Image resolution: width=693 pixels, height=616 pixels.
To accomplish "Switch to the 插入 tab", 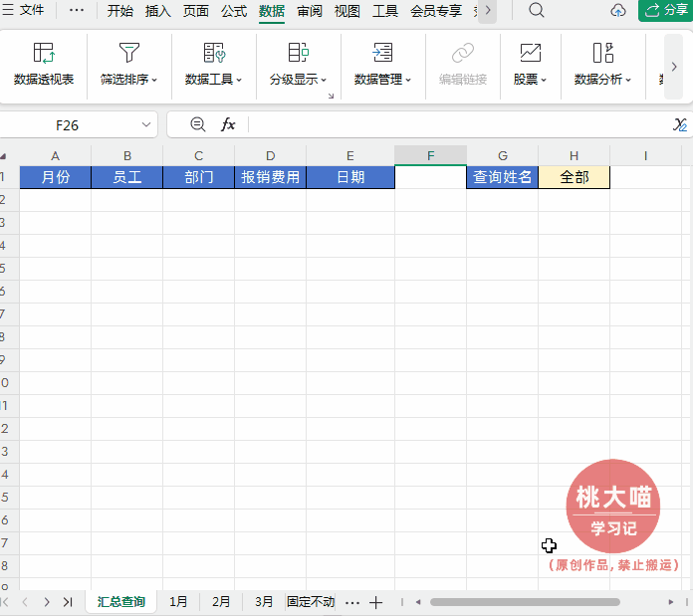I will pos(157,11).
